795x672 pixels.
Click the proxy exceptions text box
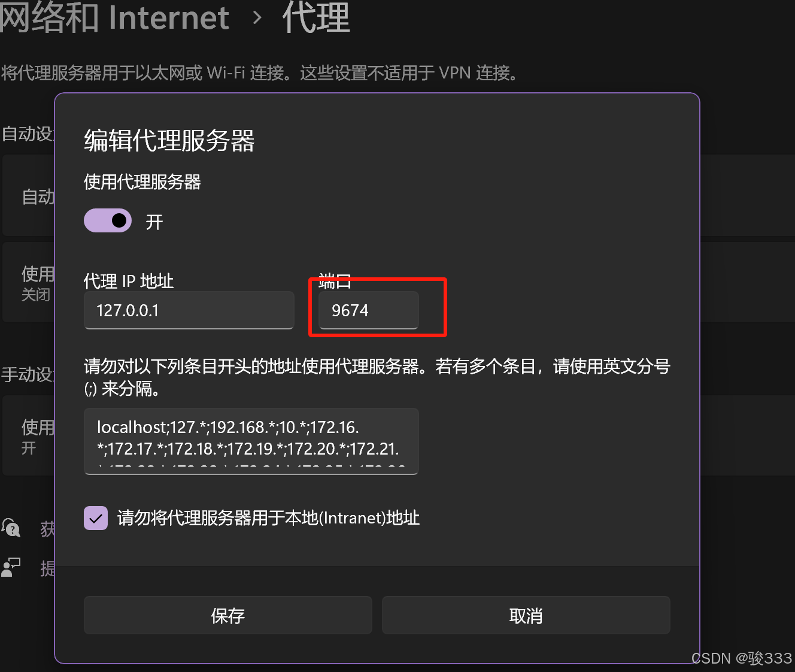pos(251,441)
